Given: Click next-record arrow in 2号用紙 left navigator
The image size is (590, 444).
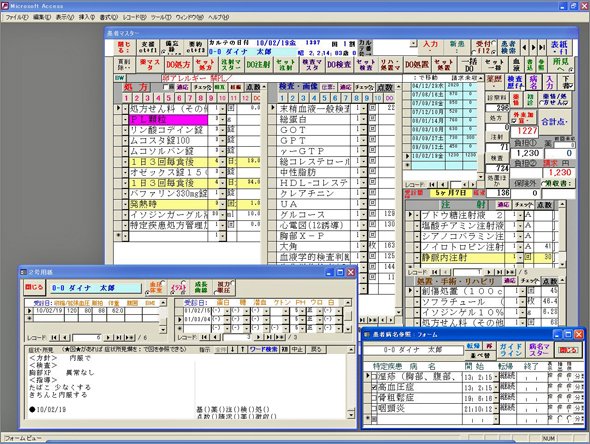Looking at the screenshot, I should coord(108,338).
